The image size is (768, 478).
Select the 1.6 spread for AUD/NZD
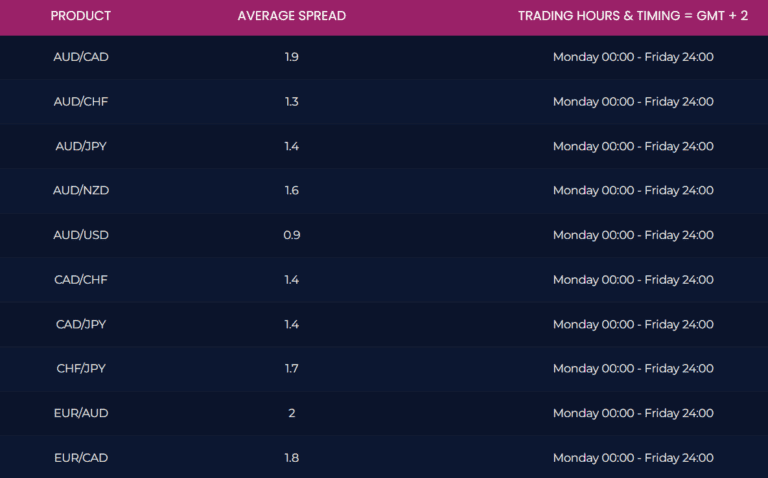pos(291,190)
